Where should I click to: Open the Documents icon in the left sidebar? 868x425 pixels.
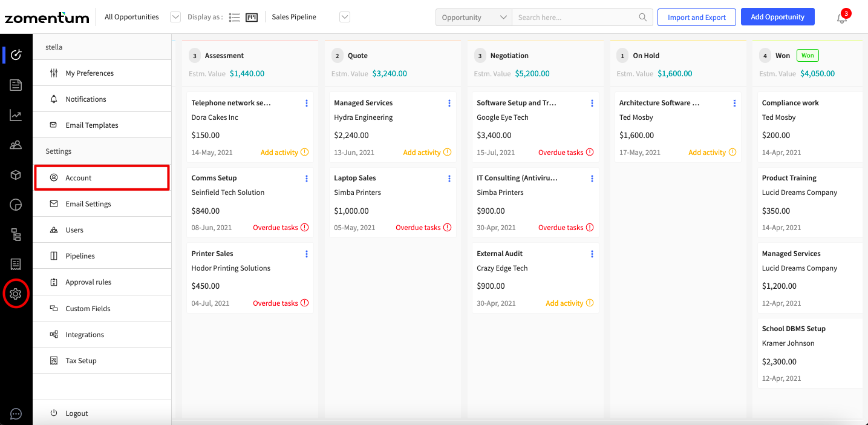[x=16, y=85]
